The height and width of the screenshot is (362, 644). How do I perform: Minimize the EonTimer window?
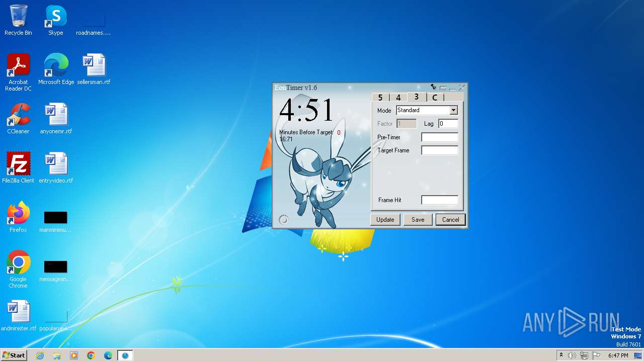tap(453, 88)
